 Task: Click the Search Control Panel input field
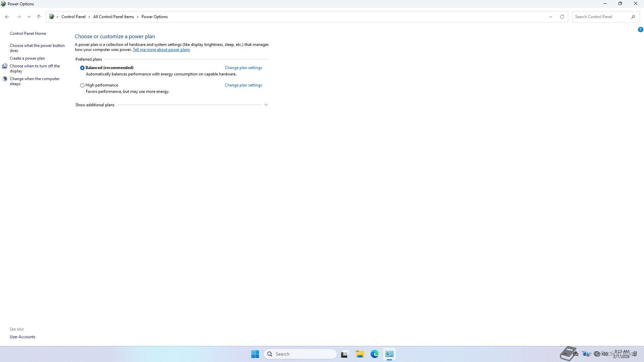pyautogui.click(x=600, y=17)
